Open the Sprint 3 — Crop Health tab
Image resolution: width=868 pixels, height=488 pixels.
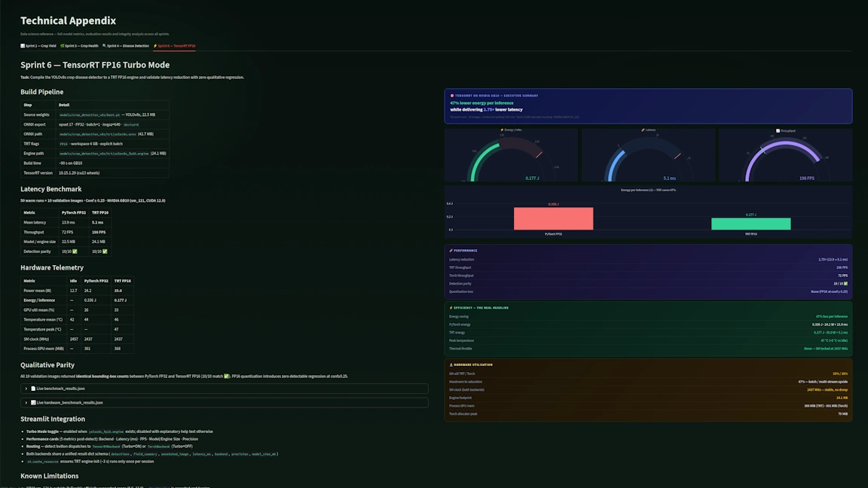pyautogui.click(x=79, y=46)
